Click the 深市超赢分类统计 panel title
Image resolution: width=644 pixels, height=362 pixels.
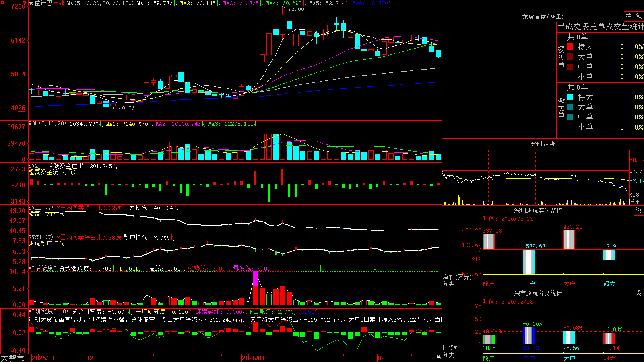[538, 293]
